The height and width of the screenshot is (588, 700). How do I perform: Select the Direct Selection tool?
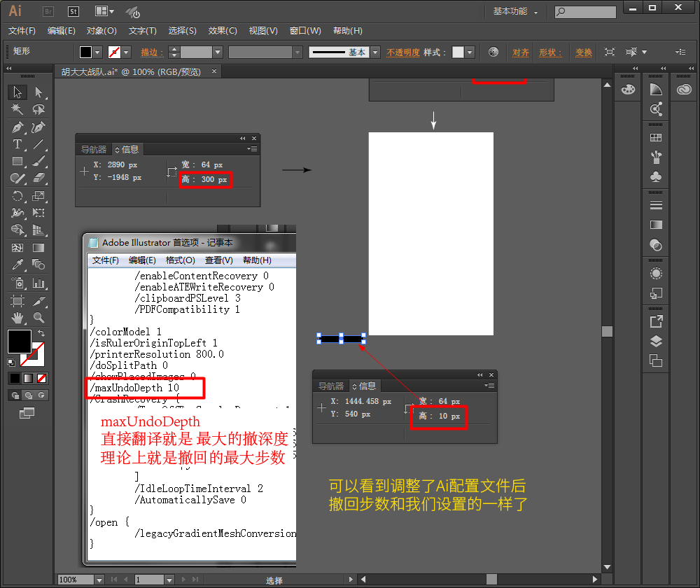(x=38, y=92)
